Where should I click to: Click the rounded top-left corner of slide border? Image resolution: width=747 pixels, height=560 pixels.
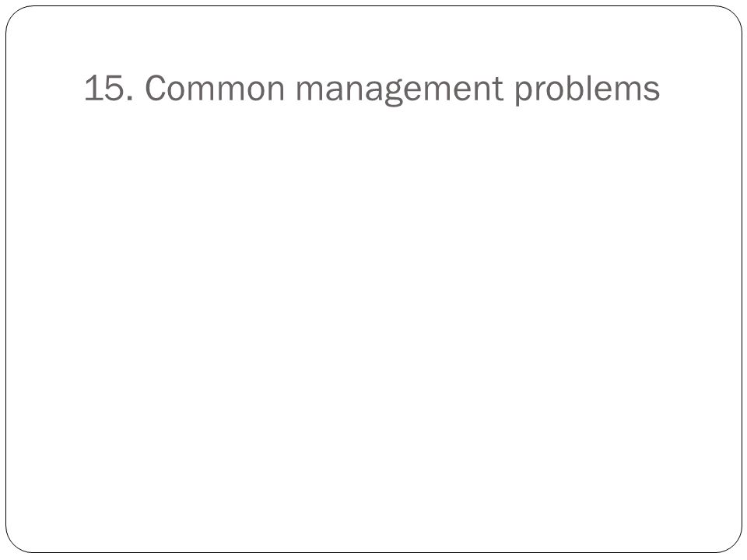(x=14, y=14)
